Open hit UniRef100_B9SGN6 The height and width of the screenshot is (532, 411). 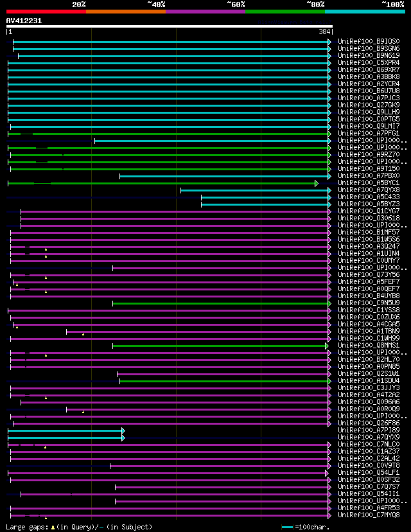click(x=369, y=49)
